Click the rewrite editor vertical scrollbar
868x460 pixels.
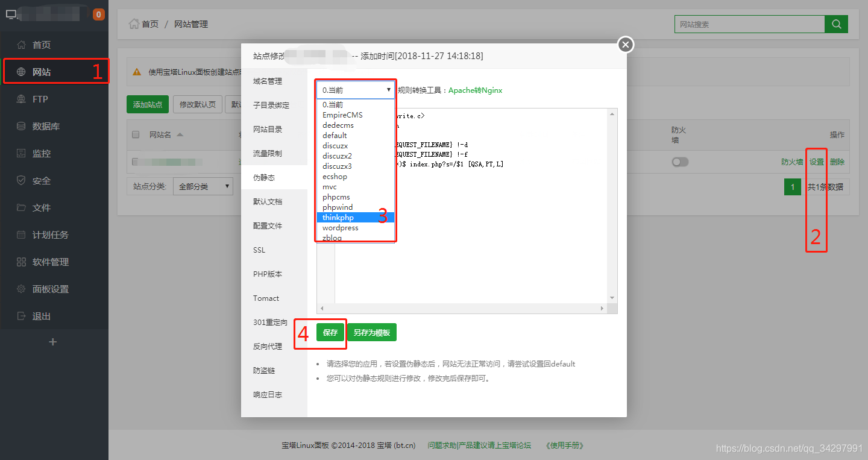pos(612,206)
